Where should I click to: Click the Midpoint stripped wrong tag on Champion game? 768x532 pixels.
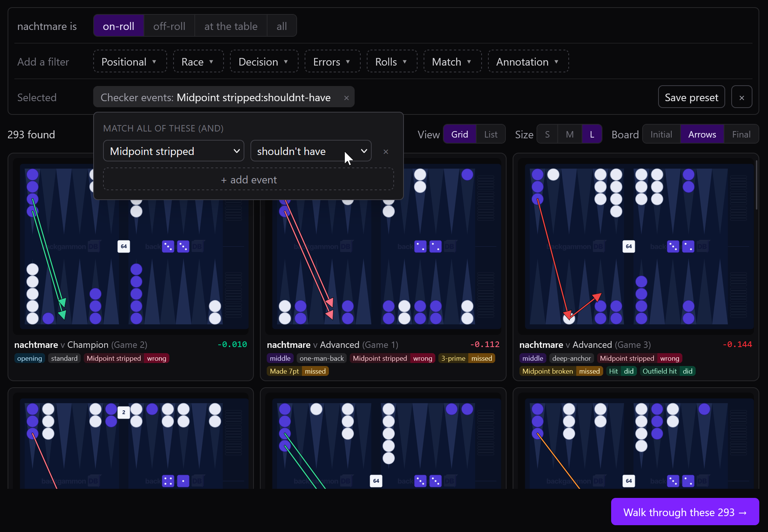(126, 358)
